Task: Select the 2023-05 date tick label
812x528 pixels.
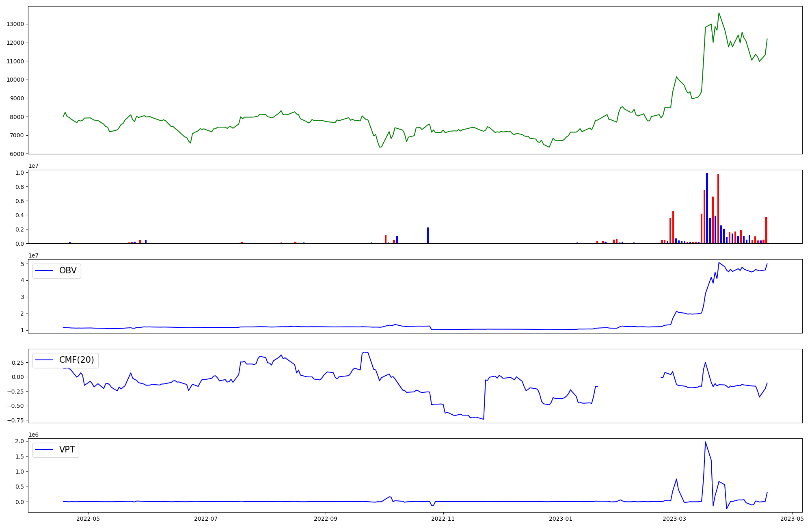Action: [x=792, y=518]
